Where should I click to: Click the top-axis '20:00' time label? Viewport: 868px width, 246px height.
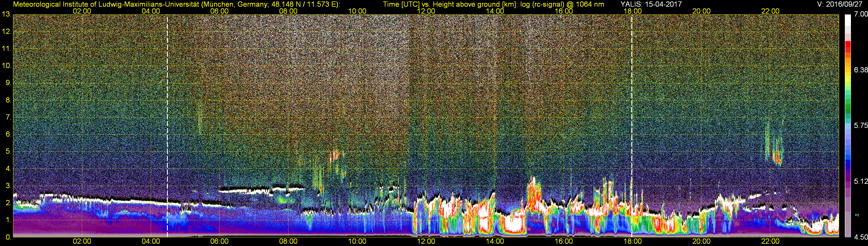coord(702,11)
